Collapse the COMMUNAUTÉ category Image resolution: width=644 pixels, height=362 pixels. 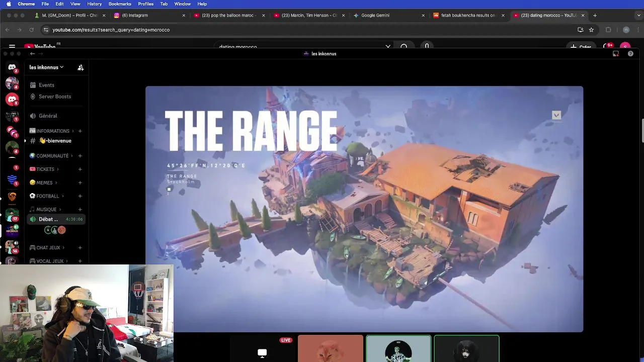[51, 156]
